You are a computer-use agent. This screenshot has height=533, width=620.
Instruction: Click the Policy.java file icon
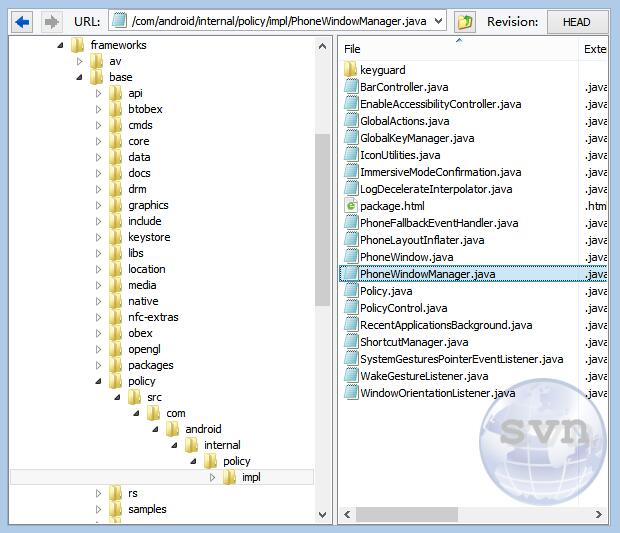351,291
